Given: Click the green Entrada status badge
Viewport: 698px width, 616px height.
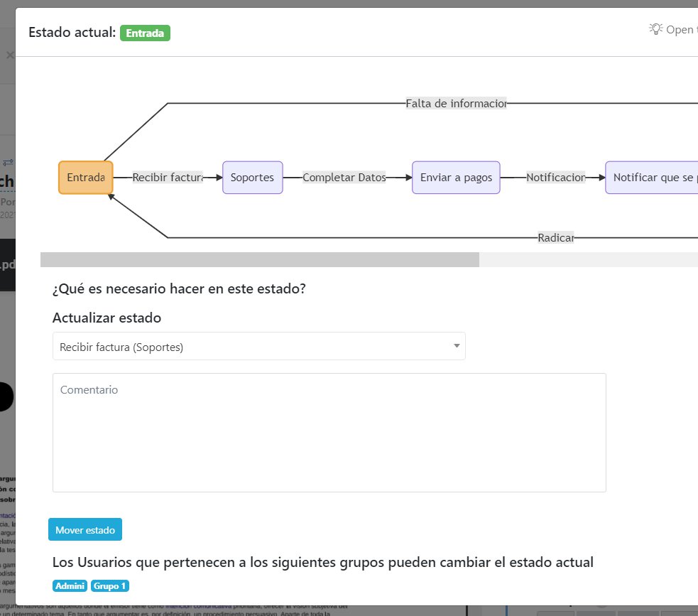Looking at the screenshot, I should [145, 33].
